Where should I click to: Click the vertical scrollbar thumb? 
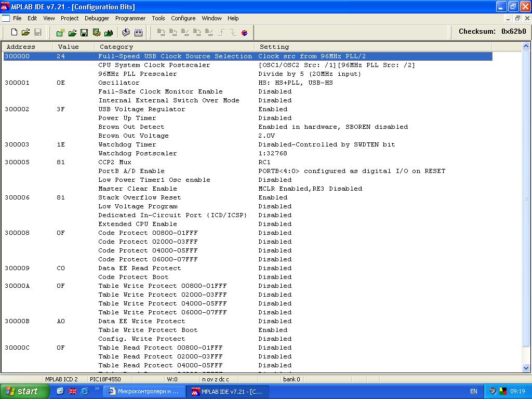(x=526, y=198)
